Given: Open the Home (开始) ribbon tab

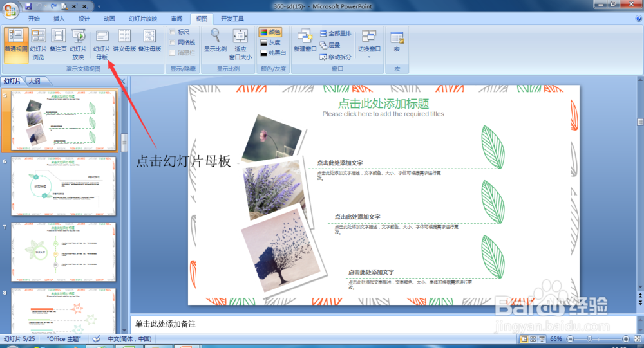Looking at the screenshot, I should click(x=34, y=19).
